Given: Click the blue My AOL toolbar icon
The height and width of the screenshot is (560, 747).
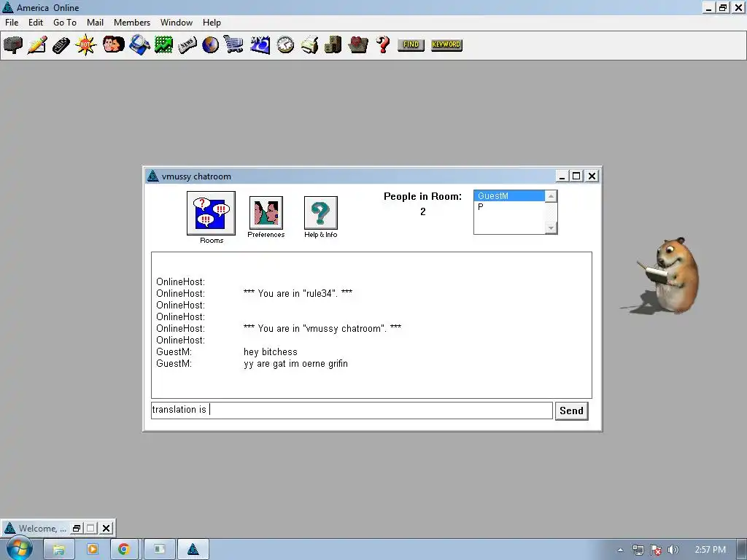Looking at the screenshot, I should pyautogui.click(x=260, y=45).
